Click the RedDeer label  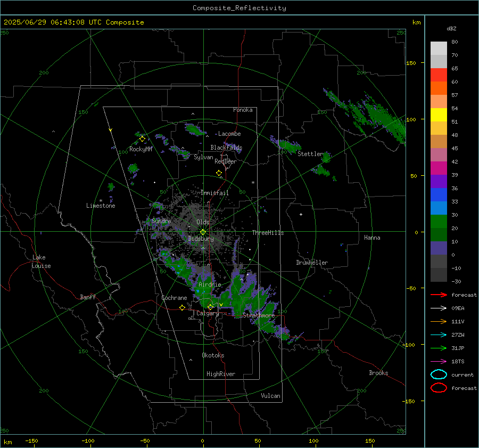click(x=226, y=161)
